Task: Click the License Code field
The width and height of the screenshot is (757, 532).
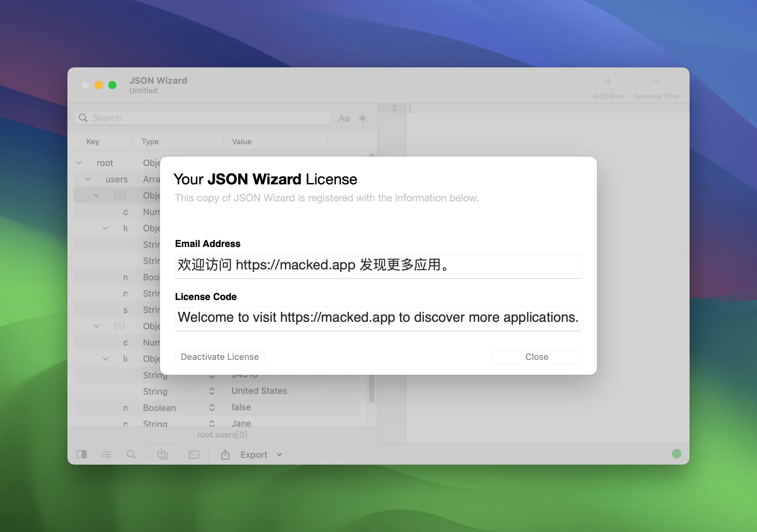Action: pos(378,319)
